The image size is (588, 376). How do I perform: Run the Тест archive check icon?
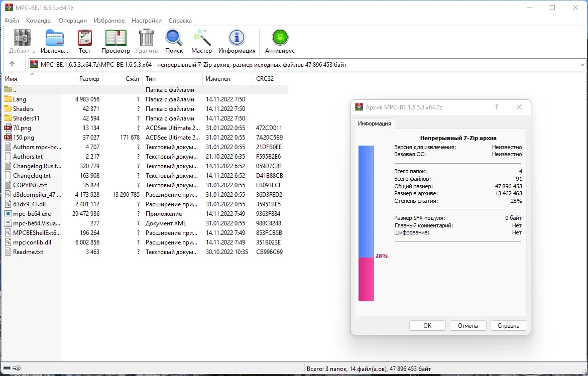85,38
